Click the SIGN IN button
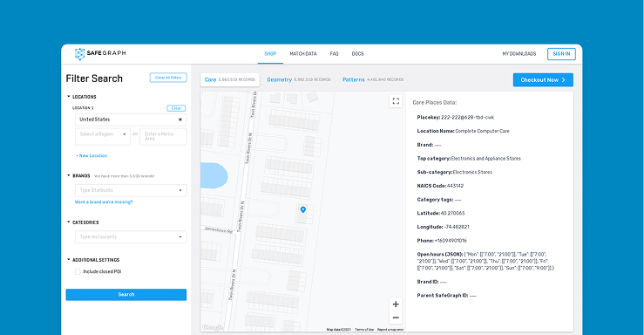Image resolution: width=644 pixels, height=335 pixels. tap(561, 54)
